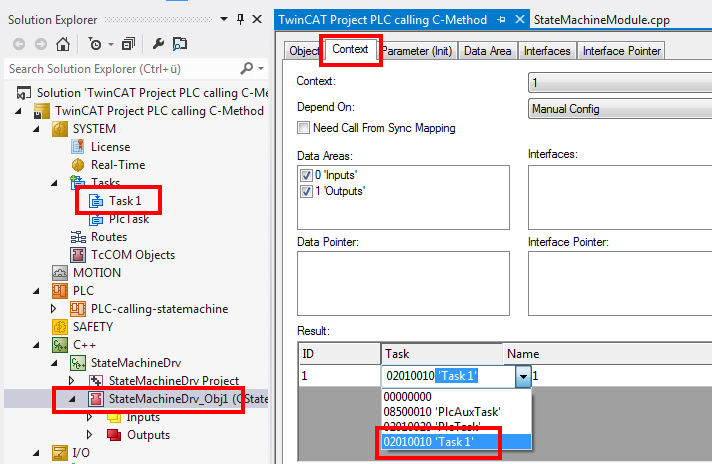Pin the TwinCAT Project document tab
Screen dimensions: 712x464
click(x=501, y=20)
